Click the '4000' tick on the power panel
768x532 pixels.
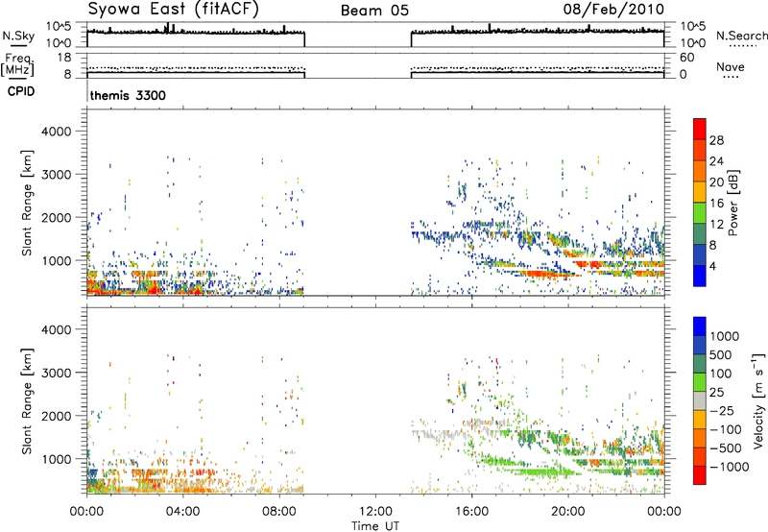(x=57, y=132)
